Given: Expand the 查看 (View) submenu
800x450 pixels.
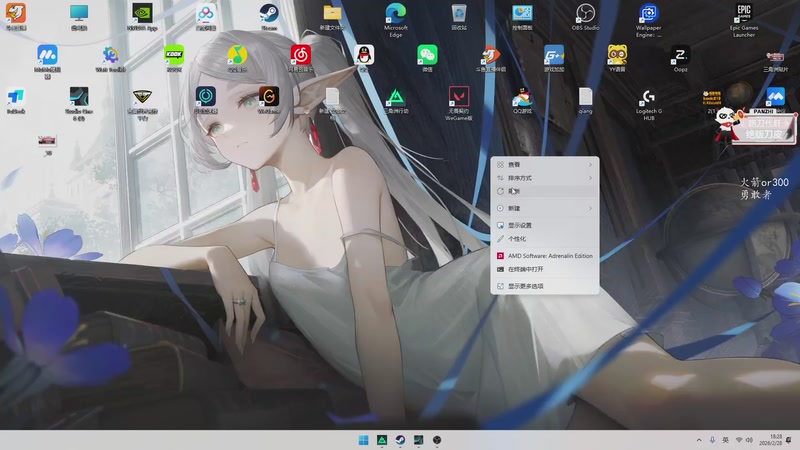Looking at the screenshot, I should pyautogui.click(x=545, y=164).
